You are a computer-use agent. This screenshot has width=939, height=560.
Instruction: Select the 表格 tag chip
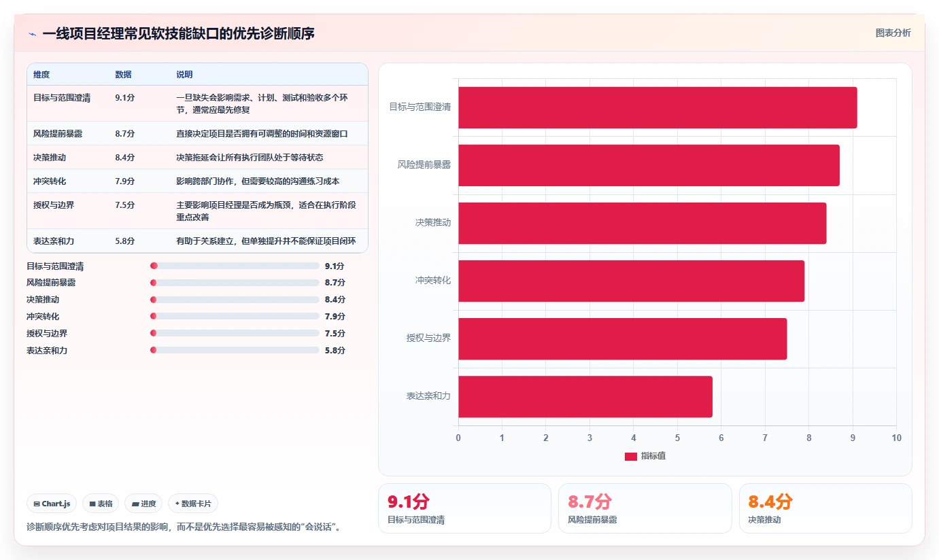tap(101, 504)
